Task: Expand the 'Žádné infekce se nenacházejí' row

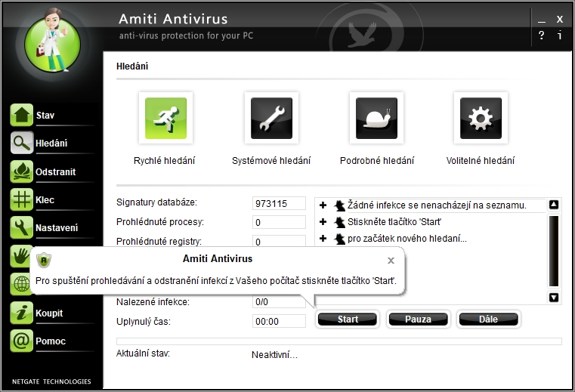Action: tap(323, 205)
